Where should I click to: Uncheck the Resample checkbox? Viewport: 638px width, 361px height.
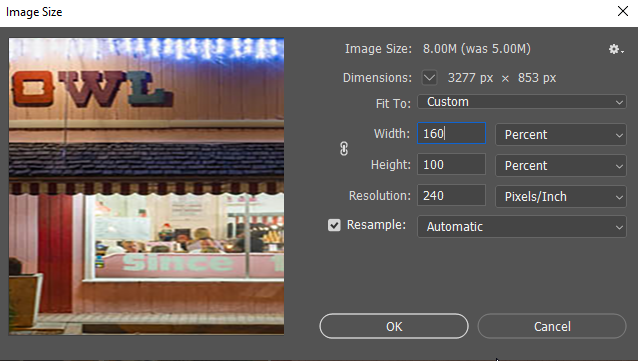(334, 225)
